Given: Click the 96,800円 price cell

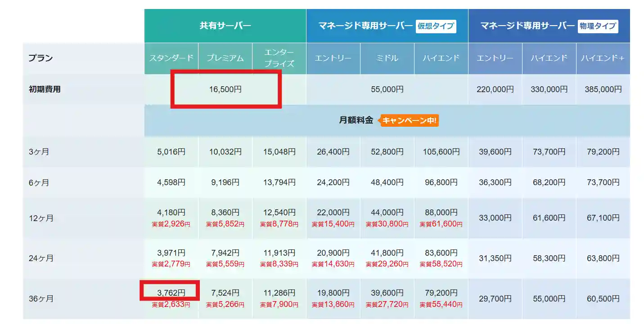Looking at the screenshot, I should 441,183.
